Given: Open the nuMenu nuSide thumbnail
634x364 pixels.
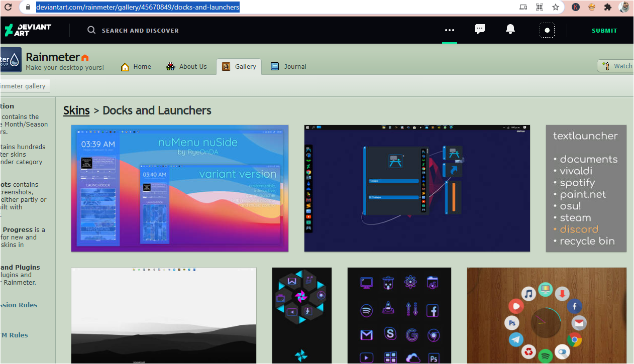Looking at the screenshot, I should 180,188.
